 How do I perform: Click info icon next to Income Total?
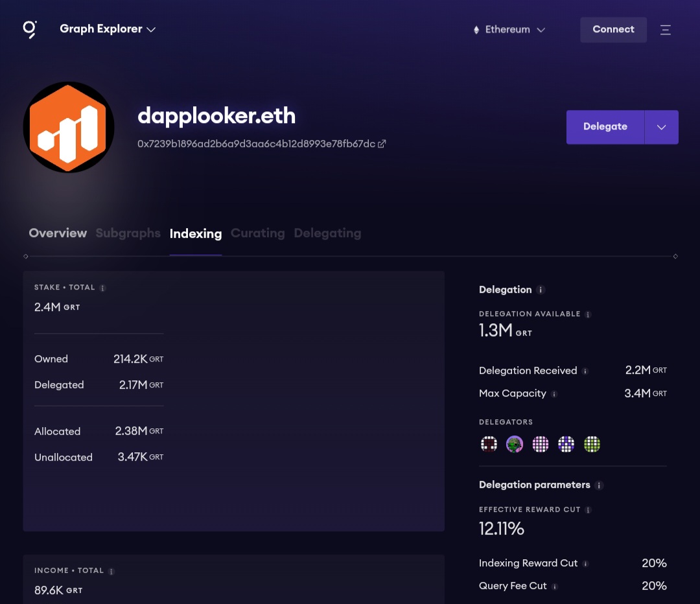coord(111,571)
